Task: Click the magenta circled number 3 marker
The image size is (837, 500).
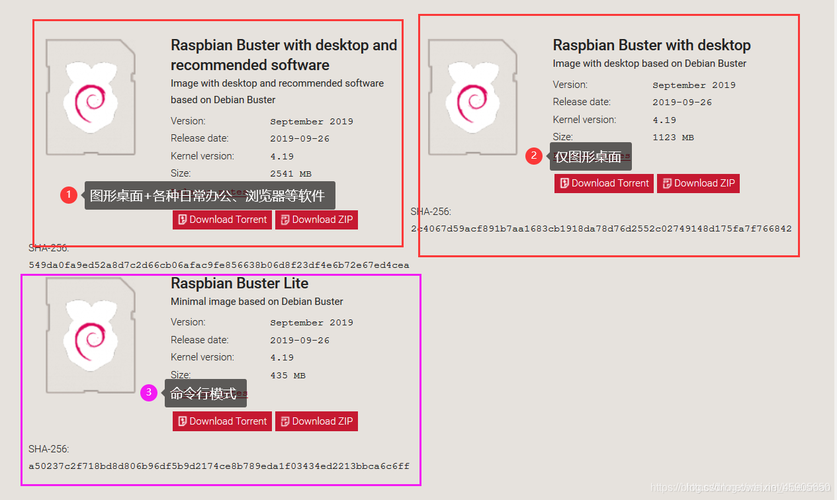Action: pyautogui.click(x=149, y=393)
